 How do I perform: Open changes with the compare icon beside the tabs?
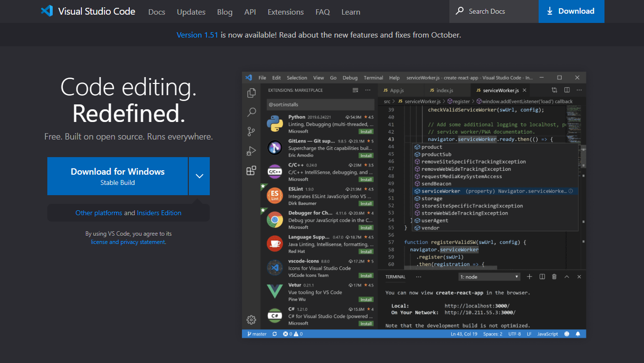coord(555,90)
